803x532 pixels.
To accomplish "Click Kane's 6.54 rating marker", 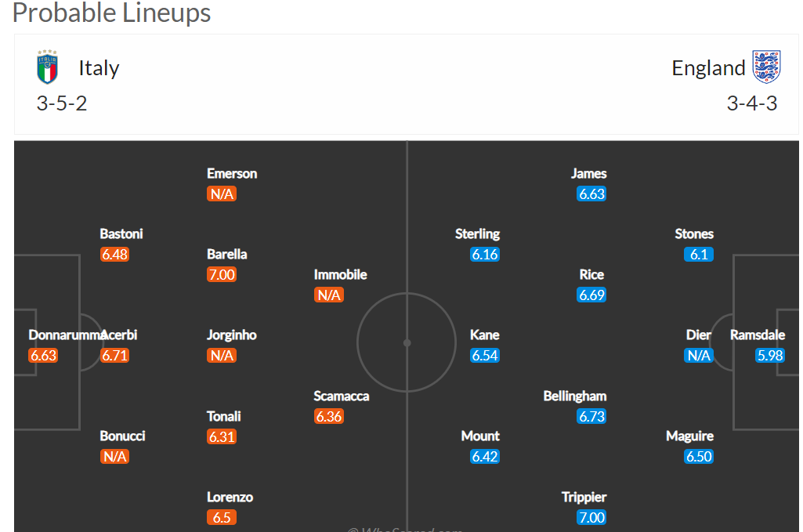I will (484, 355).
